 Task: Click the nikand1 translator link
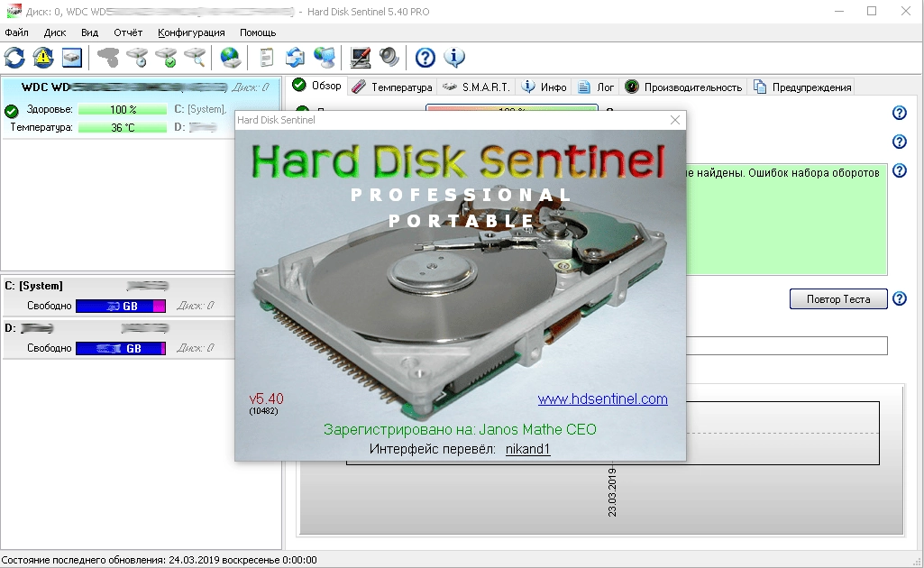point(527,449)
